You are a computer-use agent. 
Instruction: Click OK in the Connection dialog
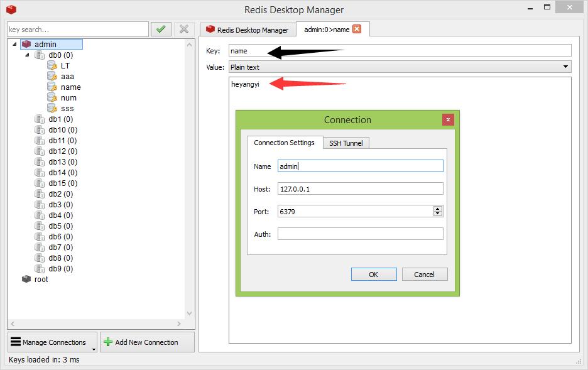tap(374, 274)
